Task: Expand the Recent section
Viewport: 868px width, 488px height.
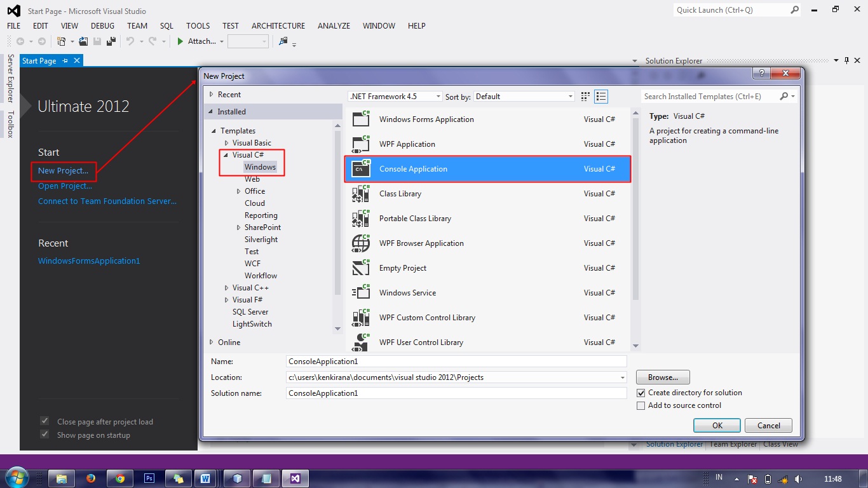Action: click(x=212, y=94)
